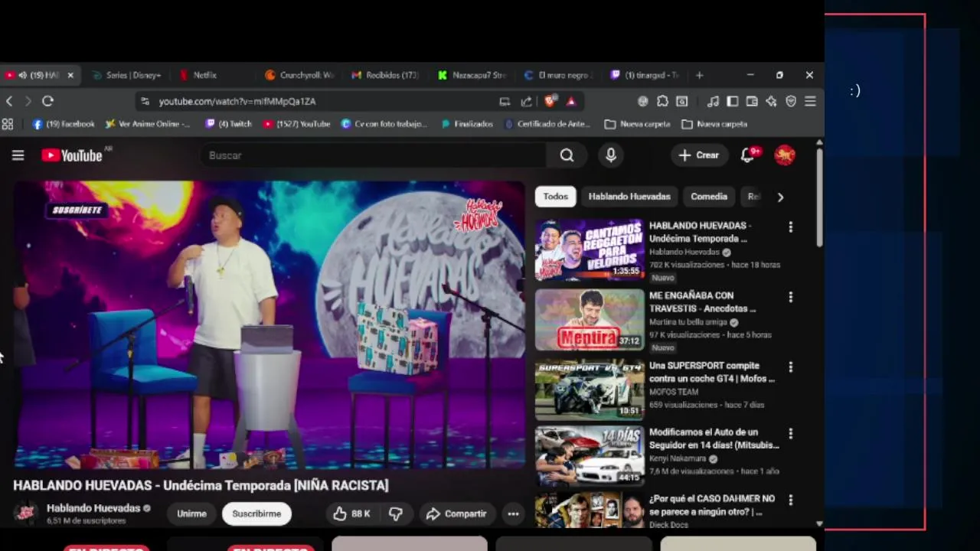Open the CANTAMOS REGGAETON PARA VELORIOS thumbnail

pyautogui.click(x=590, y=249)
